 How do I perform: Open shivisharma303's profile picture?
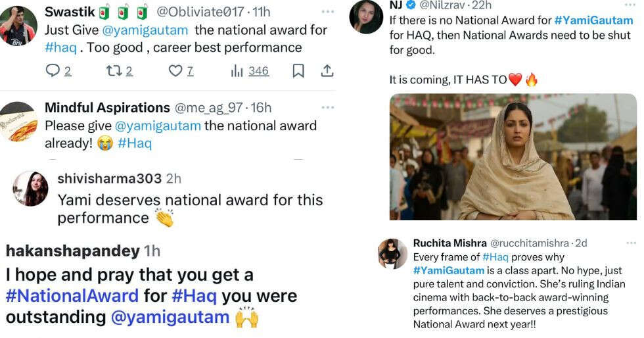(31, 189)
